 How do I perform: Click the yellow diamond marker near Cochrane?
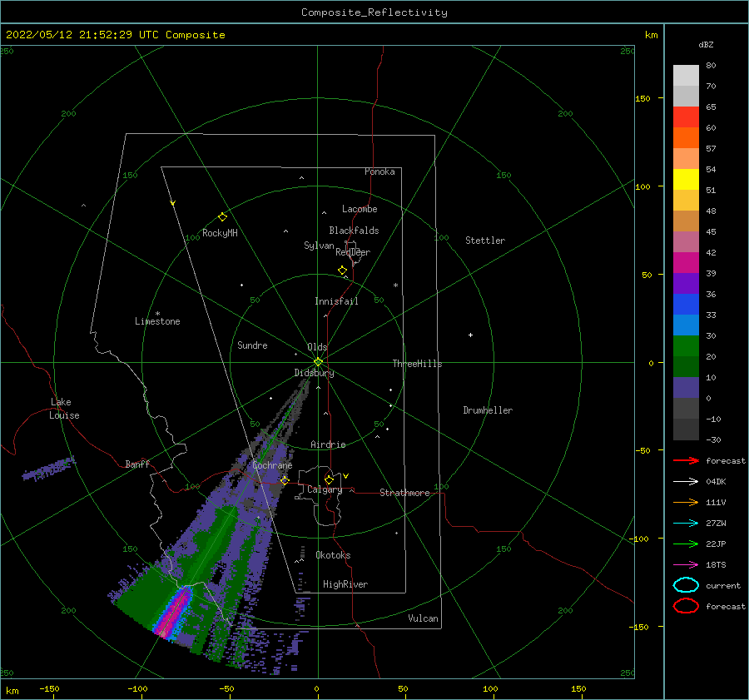[x=285, y=480]
